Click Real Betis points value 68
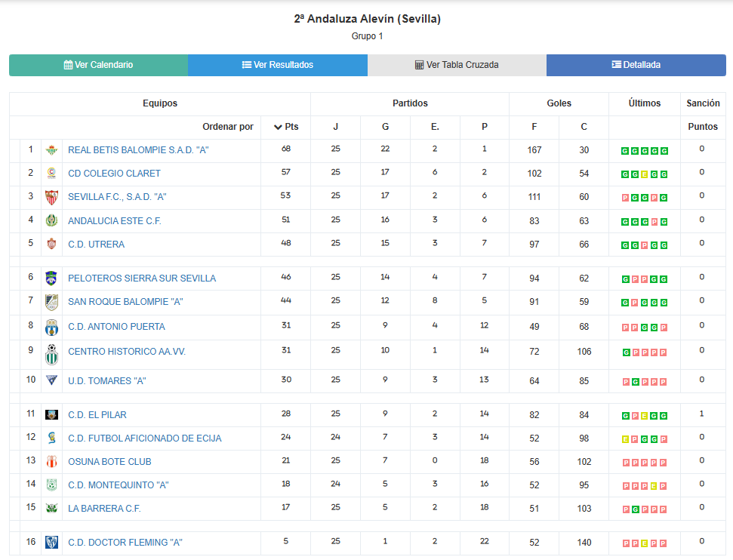Image resolution: width=733 pixels, height=560 pixels. [286, 149]
